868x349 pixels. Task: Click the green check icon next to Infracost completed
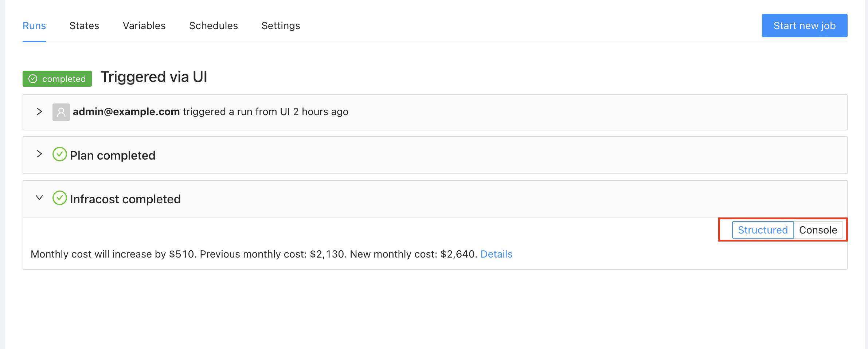[x=60, y=198]
